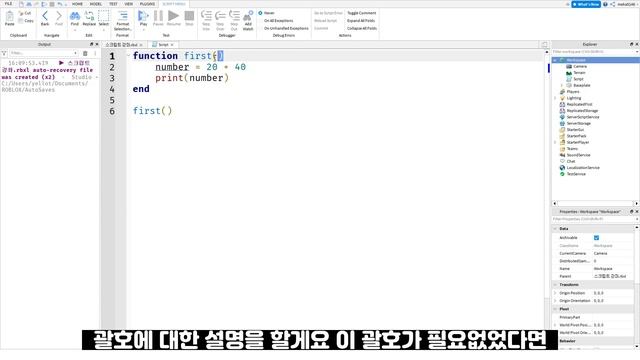Screen dimensions: 640x360
Task: Click the Replace icon
Action: [x=89, y=16]
